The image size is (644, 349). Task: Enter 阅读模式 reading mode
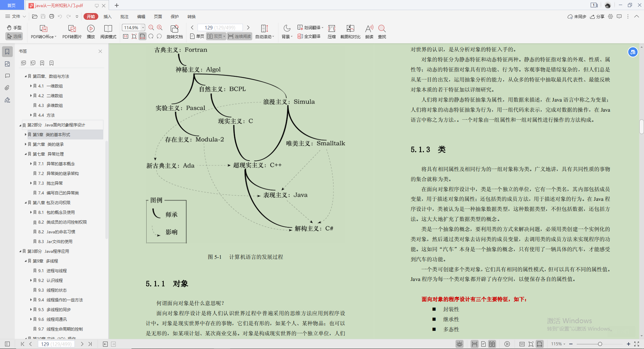108,32
